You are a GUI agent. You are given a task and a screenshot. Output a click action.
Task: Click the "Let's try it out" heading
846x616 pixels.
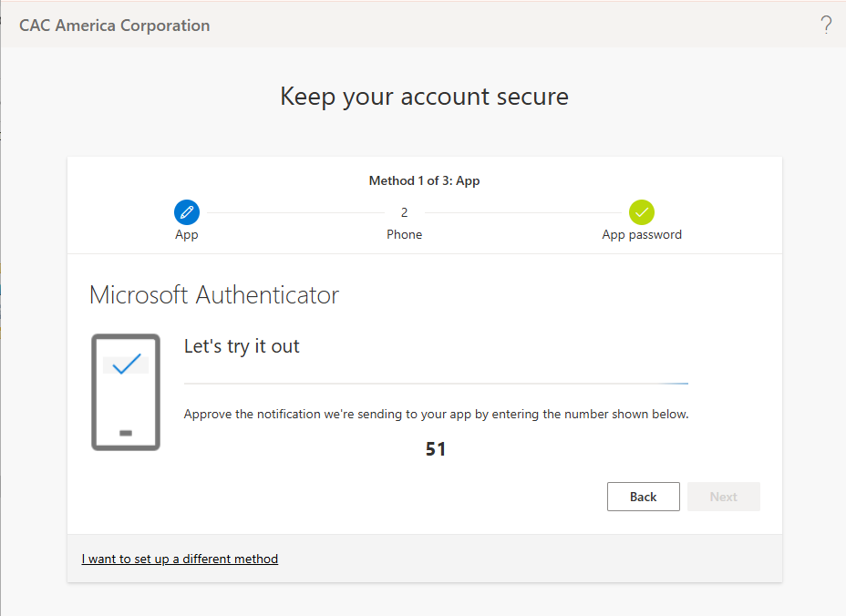click(x=242, y=346)
